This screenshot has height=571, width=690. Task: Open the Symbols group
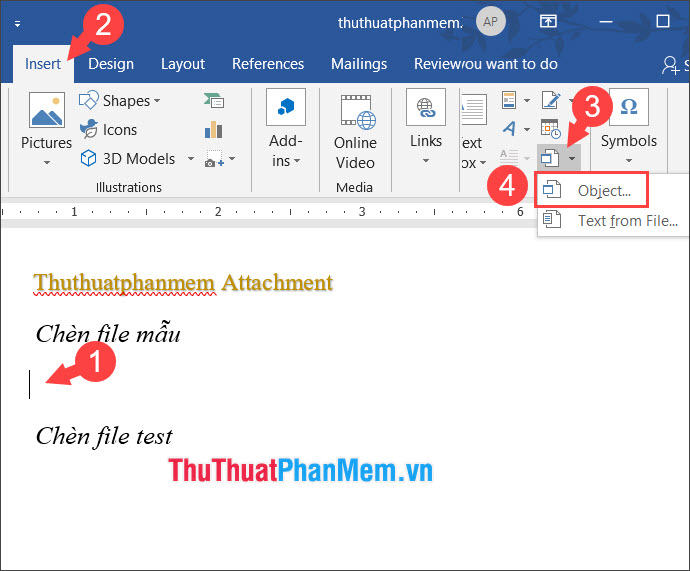pos(629,126)
